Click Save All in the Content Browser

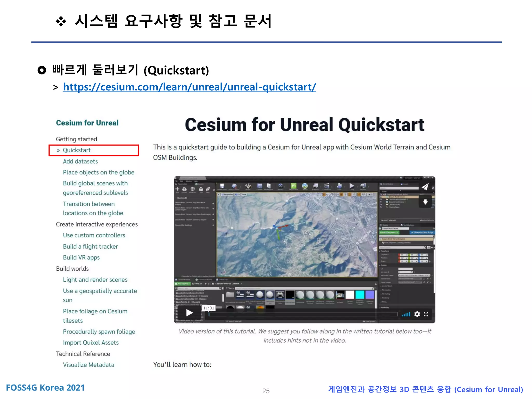coord(197,284)
